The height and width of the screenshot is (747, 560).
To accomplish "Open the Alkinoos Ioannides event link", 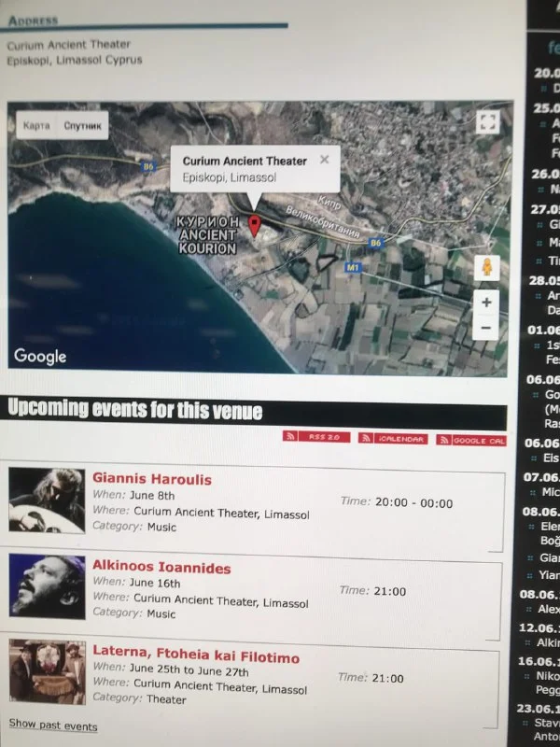I will pyautogui.click(x=161, y=568).
